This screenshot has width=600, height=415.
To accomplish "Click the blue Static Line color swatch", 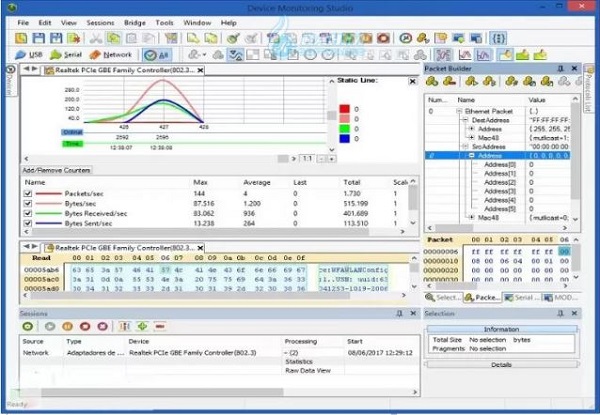I will 344,138.
